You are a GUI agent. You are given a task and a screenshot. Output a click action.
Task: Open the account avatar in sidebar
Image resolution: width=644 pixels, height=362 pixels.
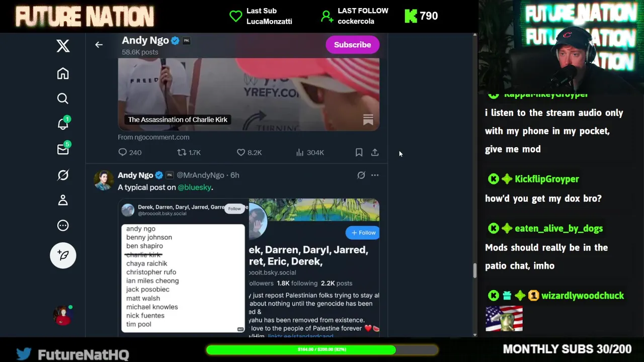pos(63,315)
